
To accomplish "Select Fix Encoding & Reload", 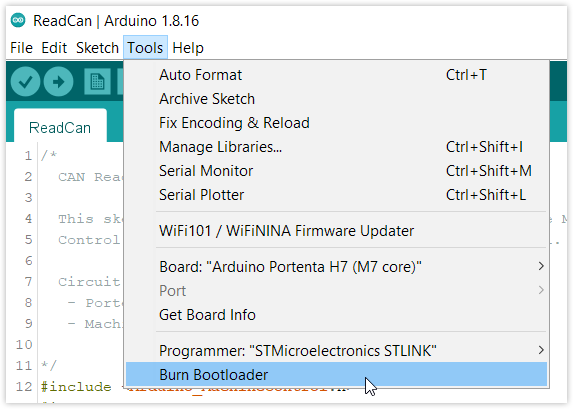I will (x=336, y=123).
